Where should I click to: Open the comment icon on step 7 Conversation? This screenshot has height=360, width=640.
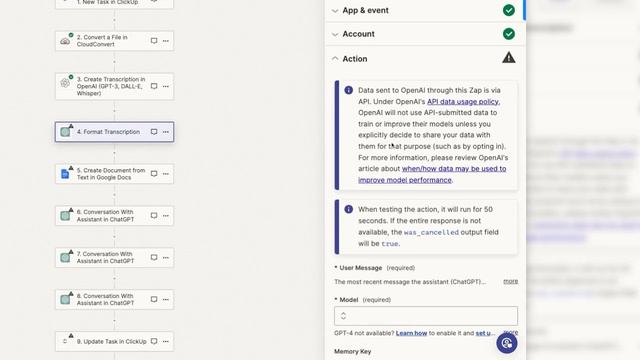tap(154, 258)
